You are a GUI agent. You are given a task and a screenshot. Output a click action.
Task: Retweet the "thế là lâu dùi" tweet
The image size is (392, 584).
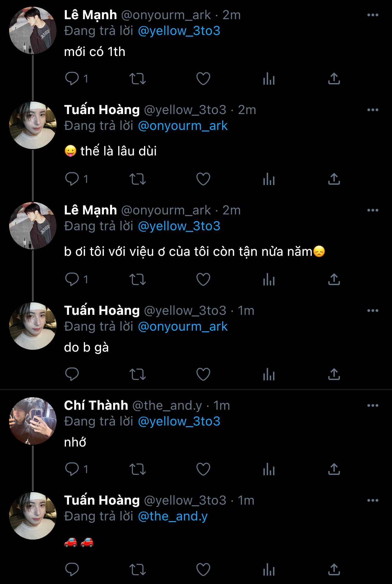pos(138,179)
